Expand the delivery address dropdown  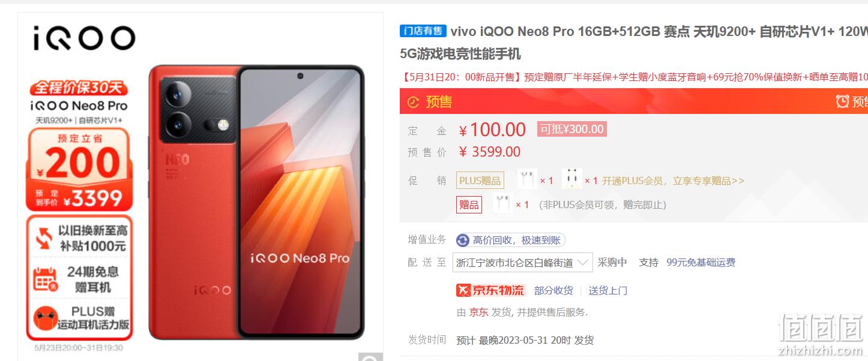click(522, 263)
